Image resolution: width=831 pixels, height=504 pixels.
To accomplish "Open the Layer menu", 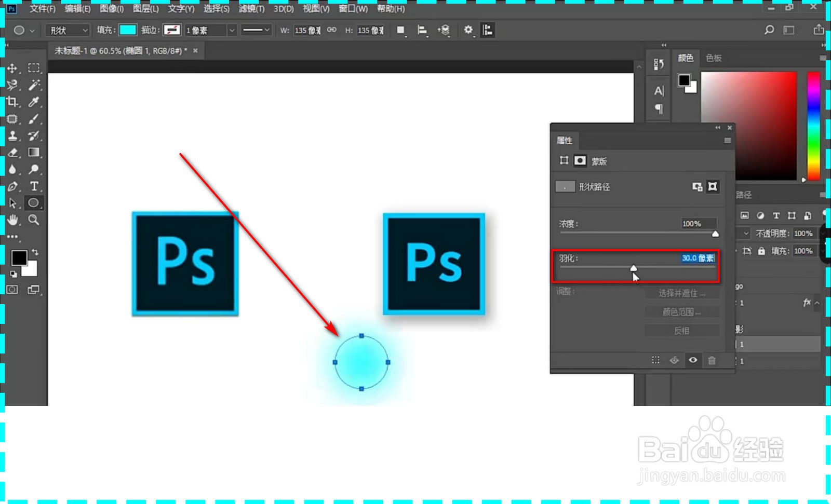I will (145, 9).
